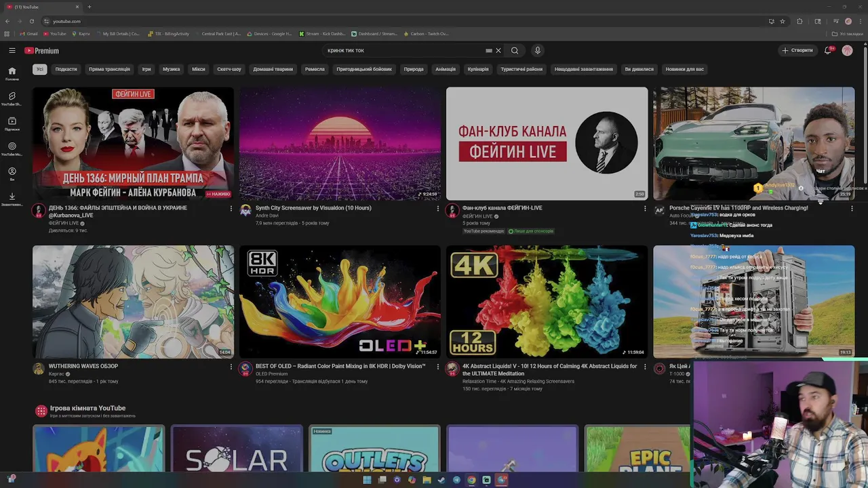Select the Подкасти filter chip
The width and height of the screenshot is (868, 488).
coord(66,69)
